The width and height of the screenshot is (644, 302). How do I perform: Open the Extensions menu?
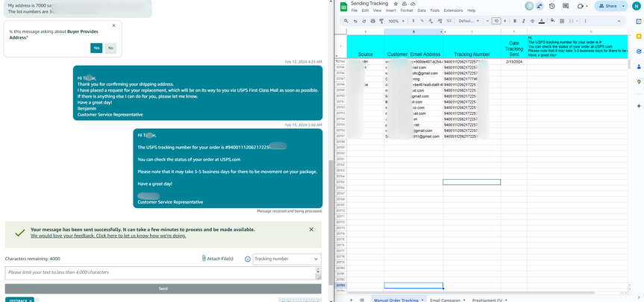(454, 10)
